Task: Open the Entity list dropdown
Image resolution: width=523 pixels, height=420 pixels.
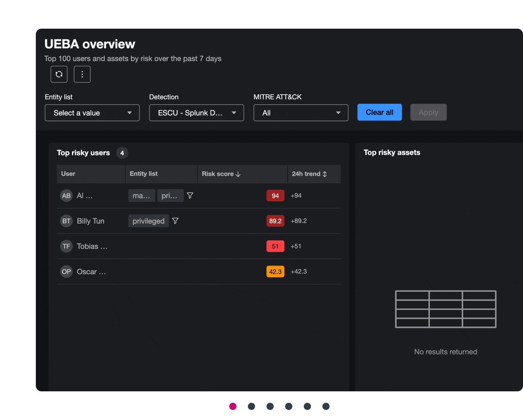Action: click(x=92, y=113)
